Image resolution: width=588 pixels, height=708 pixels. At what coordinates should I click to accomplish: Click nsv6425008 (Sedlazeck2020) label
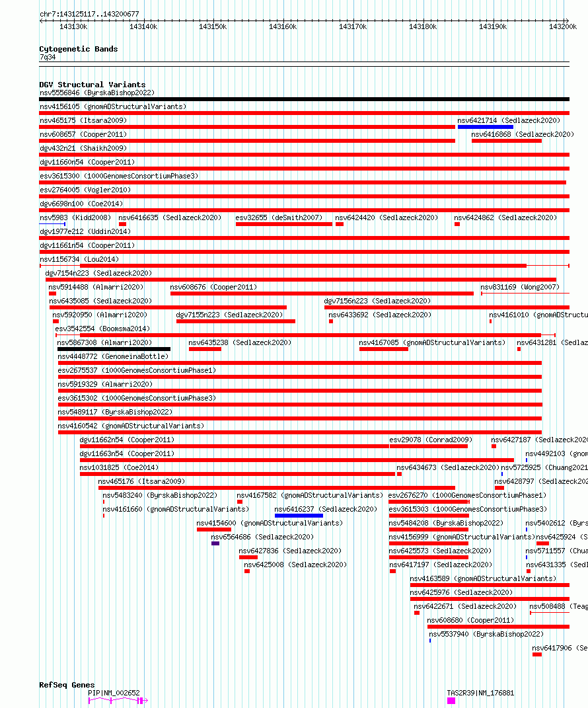point(295,565)
